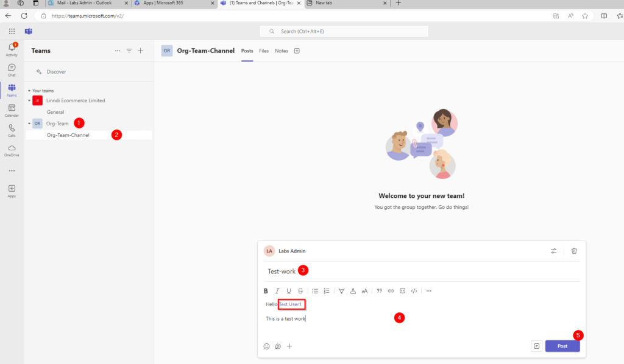Image resolution: width=624 pixels, height=364 pixels.
Task: Switch to the New tab browser tab
Action: pos(347,3)
